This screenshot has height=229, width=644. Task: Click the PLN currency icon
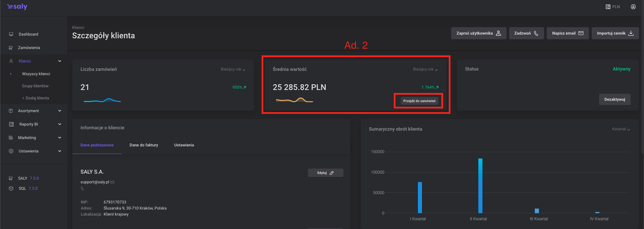point(608,7)
